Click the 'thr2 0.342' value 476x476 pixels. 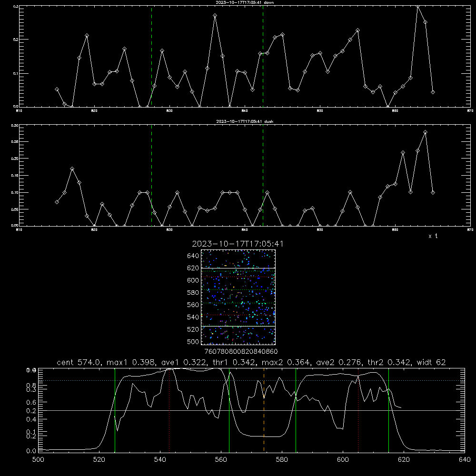coord(389,362)
